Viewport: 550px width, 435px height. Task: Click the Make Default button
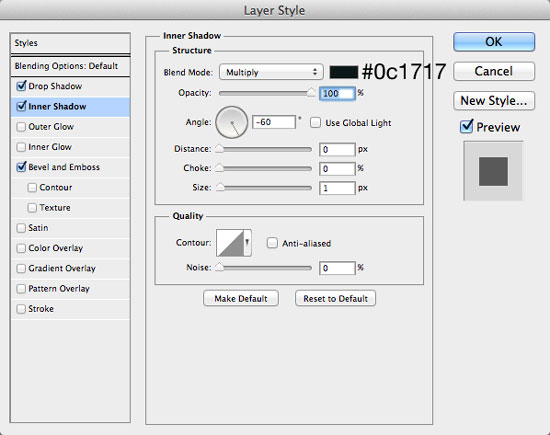click(241, 299)
